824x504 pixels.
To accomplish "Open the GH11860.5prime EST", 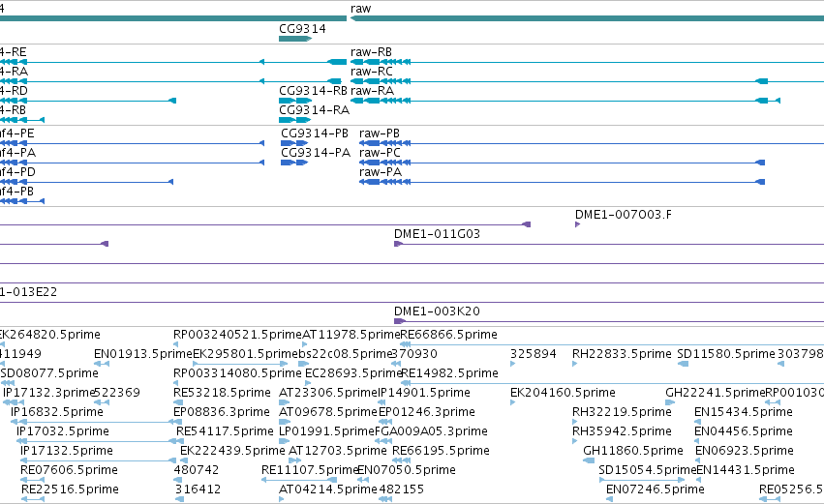I will 632,451.
